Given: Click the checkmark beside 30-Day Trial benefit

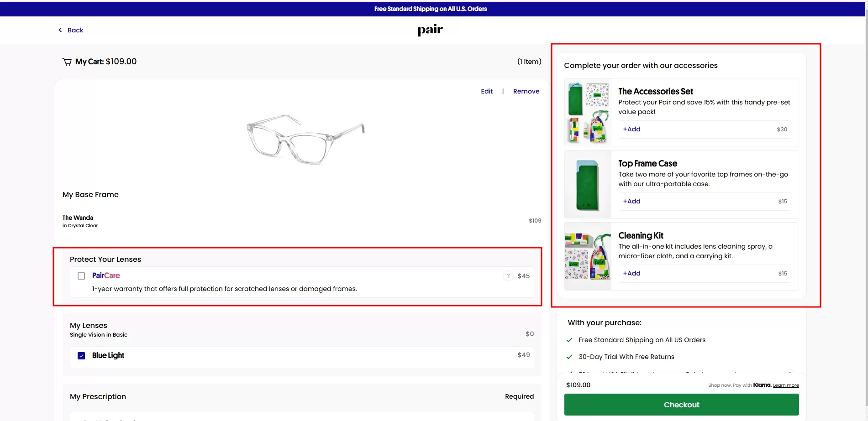Looking at the screenshot, I should point(569,357).
